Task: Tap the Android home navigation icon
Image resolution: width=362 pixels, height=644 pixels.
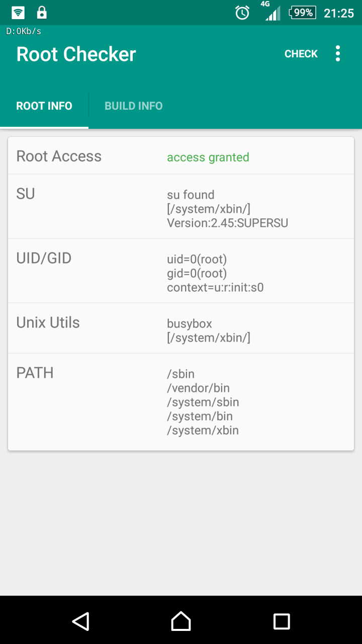Action: [181, 621]
